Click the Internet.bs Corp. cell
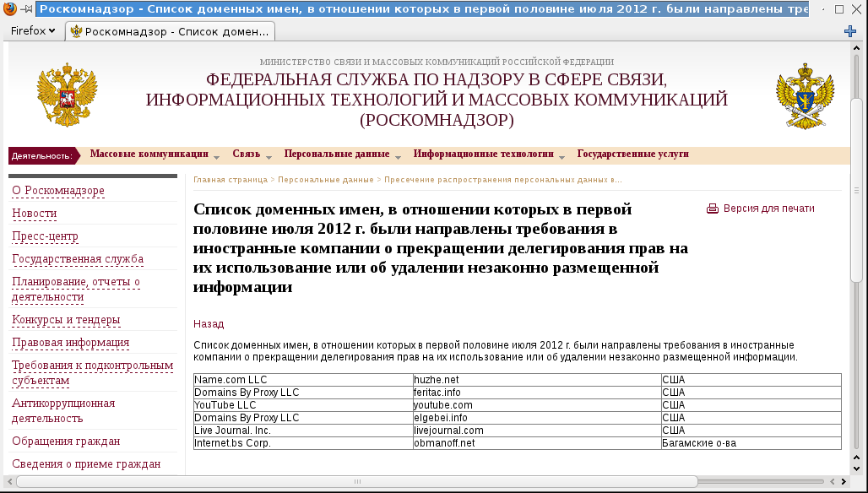 tap(303, 443)
